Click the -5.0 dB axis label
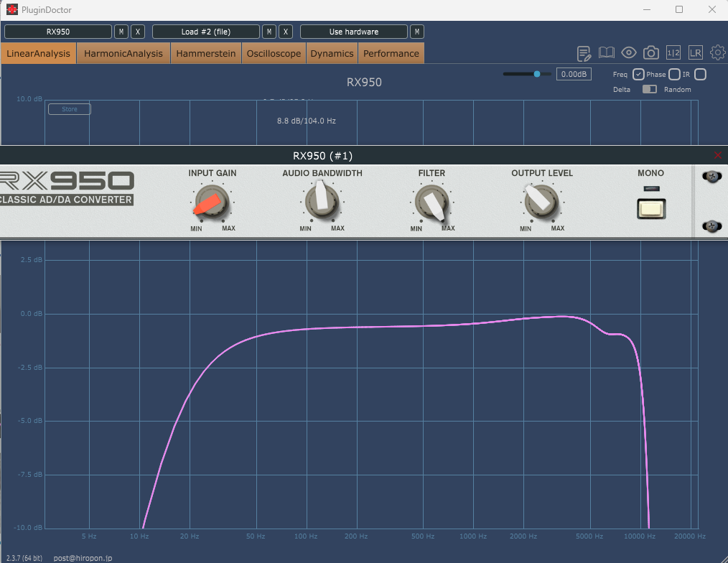The width and height of the screenshot is (728, 563). [x=29, y=420]
